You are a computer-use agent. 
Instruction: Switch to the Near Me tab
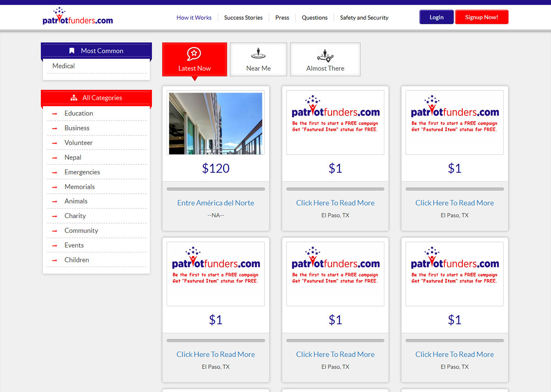point(259,59)
